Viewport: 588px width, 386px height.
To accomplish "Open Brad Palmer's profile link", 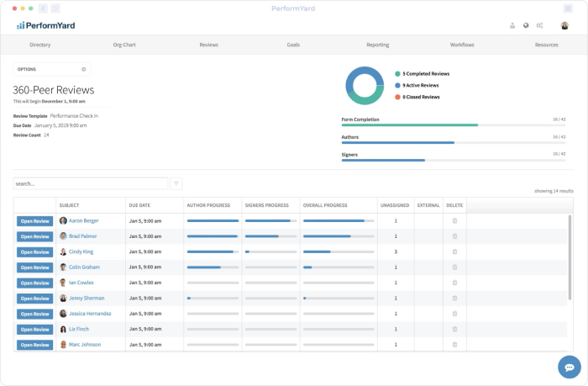I will (x=83, y=236).
